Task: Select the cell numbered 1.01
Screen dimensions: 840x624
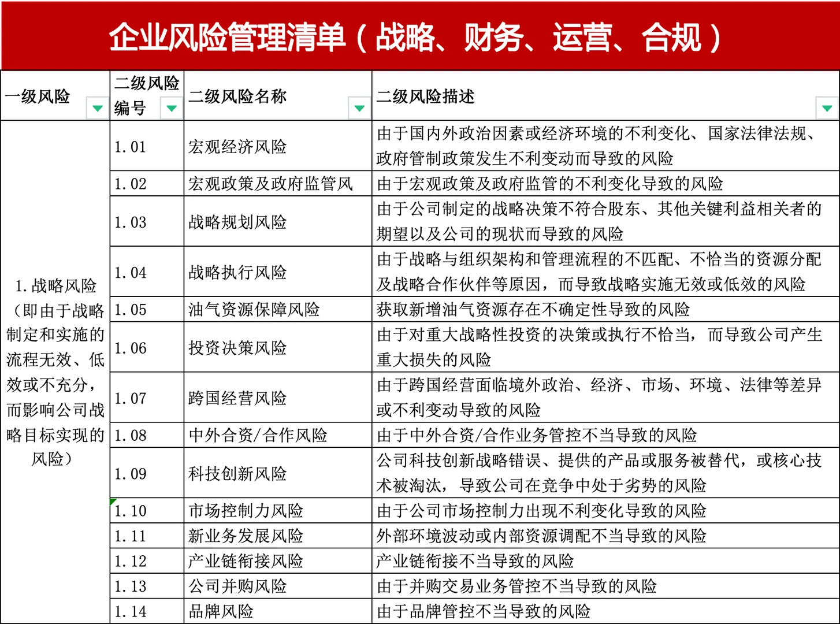Action: pos(147,147)
